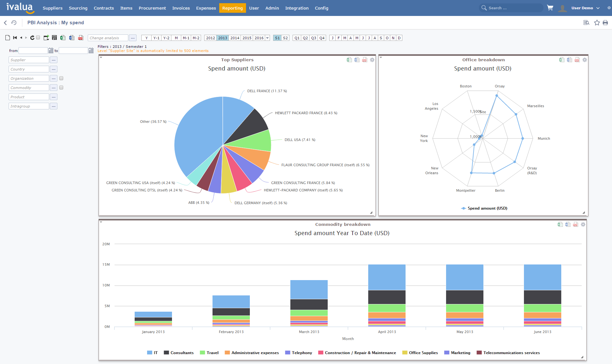
Task: Open Intragroup filter selector ellipsis
Action: click(54, 106)
